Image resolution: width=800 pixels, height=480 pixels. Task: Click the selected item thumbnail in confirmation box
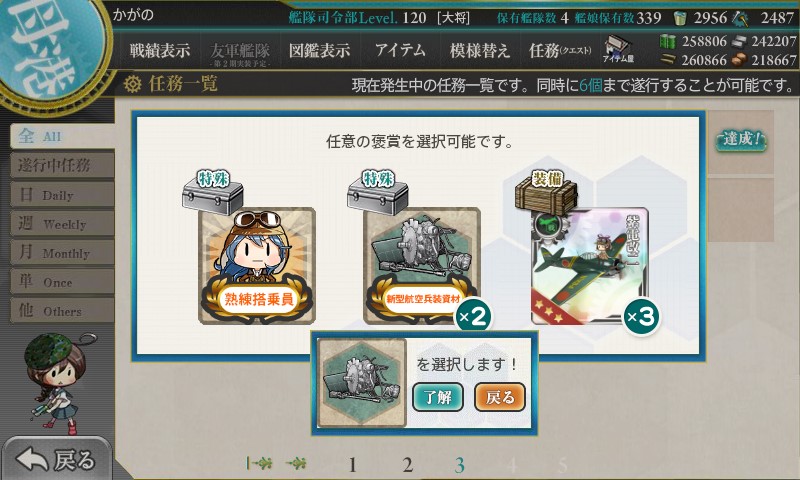click(362, 383)
